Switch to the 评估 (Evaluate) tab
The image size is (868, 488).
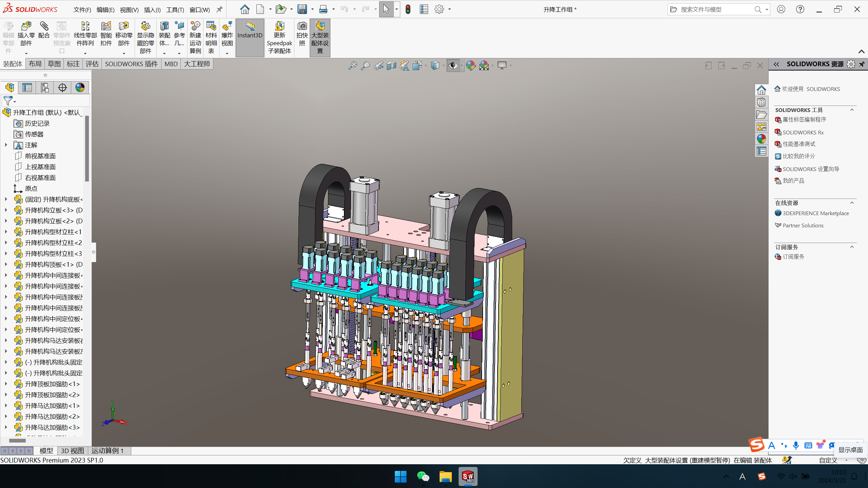click(92, 64)
